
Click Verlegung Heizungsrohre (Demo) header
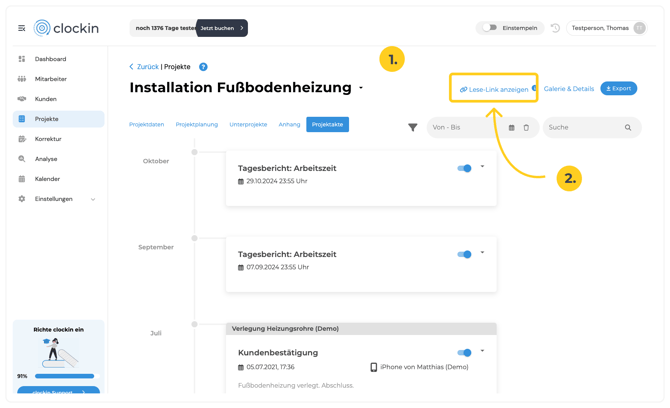(x=361, y=329)
